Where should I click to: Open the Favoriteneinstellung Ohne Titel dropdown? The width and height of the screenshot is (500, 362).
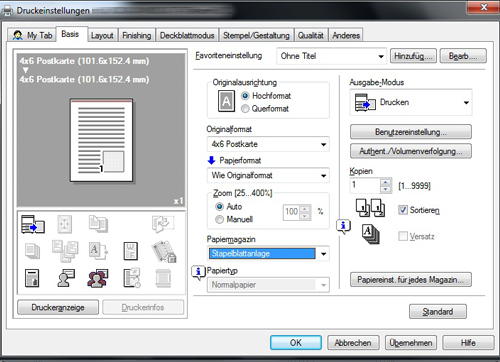331,56
